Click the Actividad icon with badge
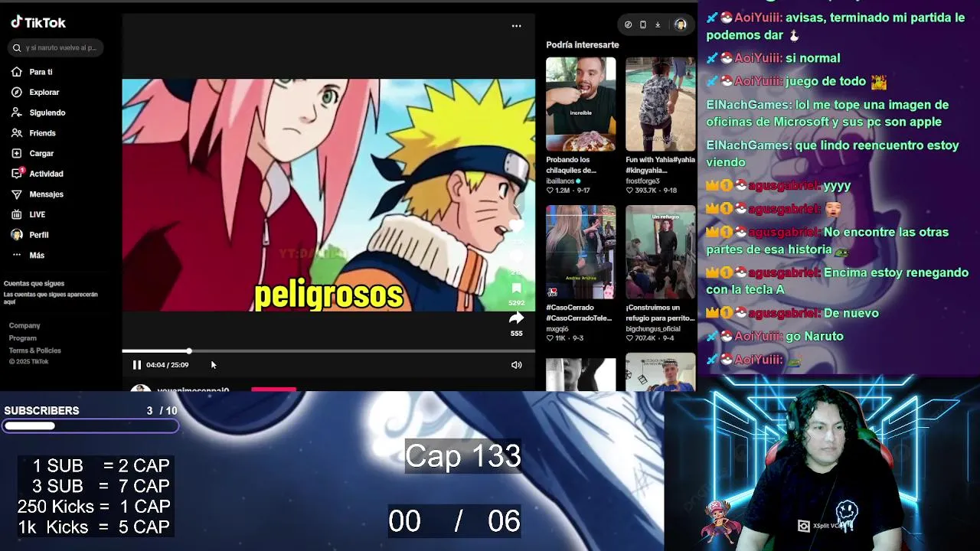The height and width of the screenshot is (551, 980). pos(17,174)
